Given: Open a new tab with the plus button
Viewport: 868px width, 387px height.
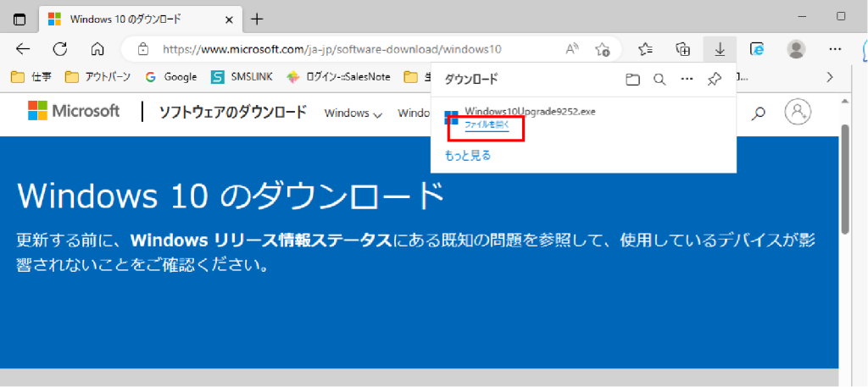Looking at the screenshot, I should [257, 19].
